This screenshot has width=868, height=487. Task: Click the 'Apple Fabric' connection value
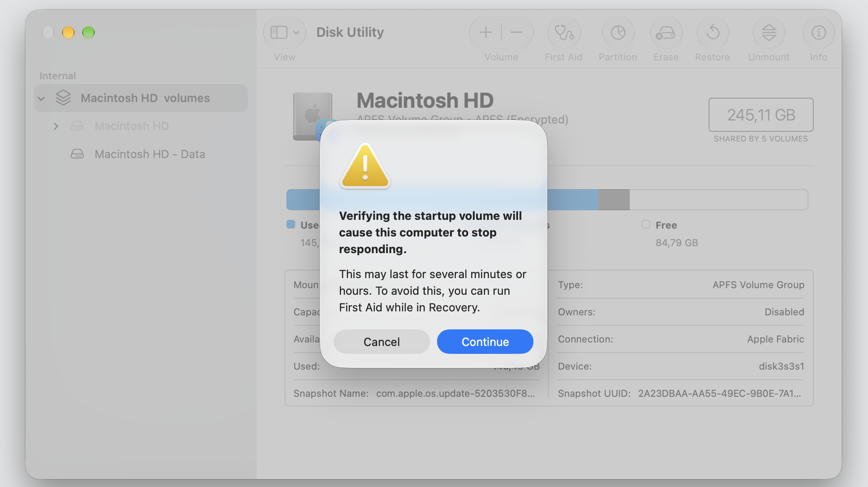coord(776,339)
